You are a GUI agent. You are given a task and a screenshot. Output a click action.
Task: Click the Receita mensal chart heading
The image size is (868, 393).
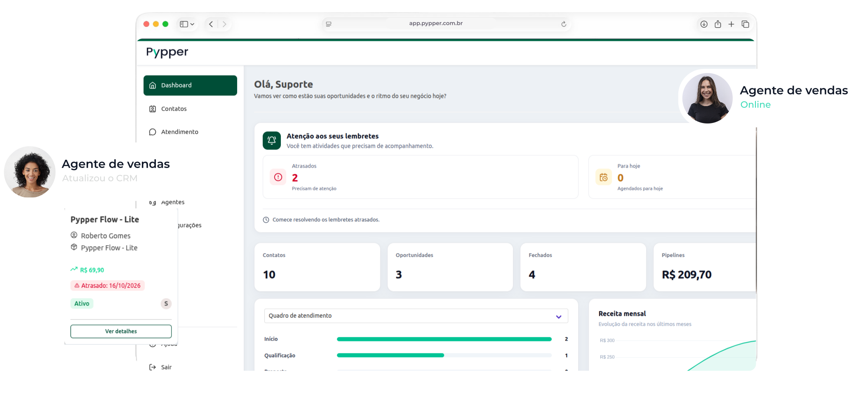(622, 314)
